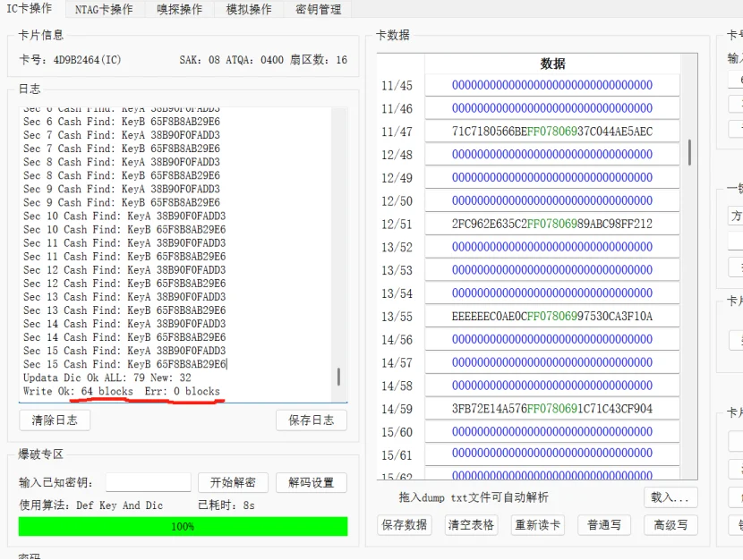743x560 pixels.
Task: Click the 扇区数: 16 sector count text
Action: tap(319, 60)
